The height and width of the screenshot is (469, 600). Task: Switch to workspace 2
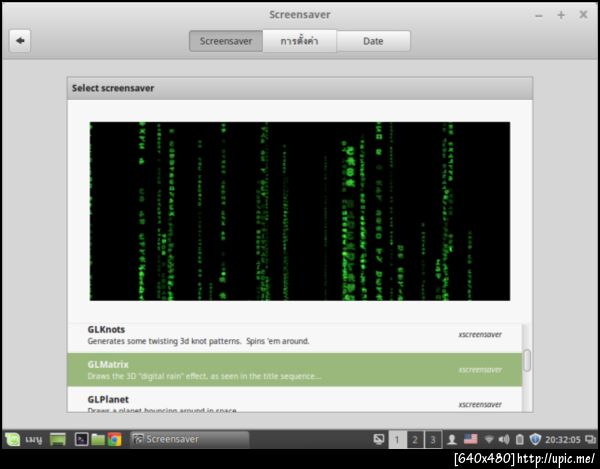(x=415, y=440)
